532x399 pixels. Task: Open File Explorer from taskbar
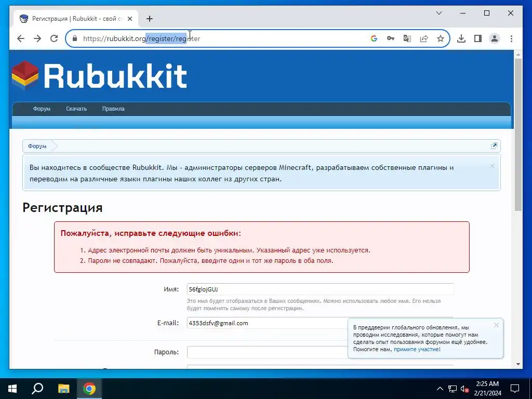[x=63, y=389]
